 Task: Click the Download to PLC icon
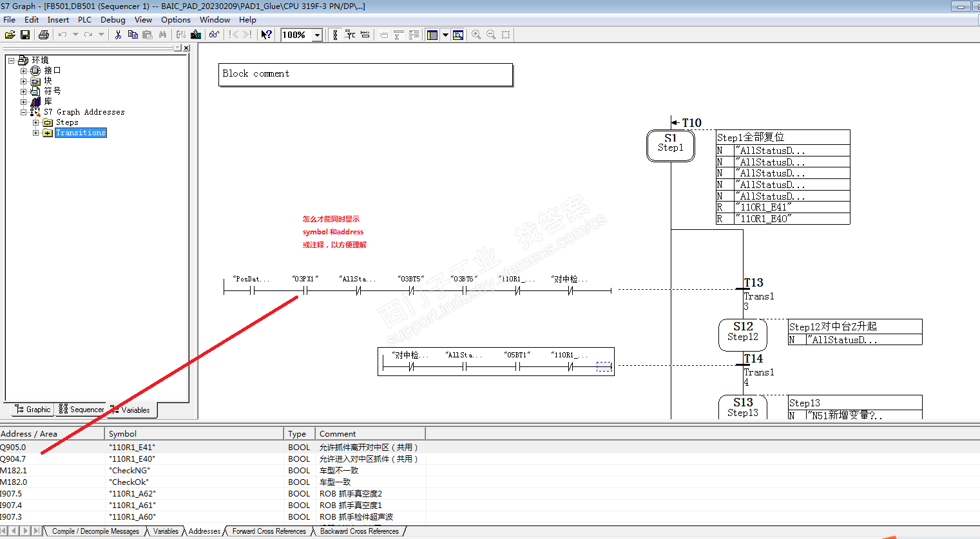coord(196,35)
